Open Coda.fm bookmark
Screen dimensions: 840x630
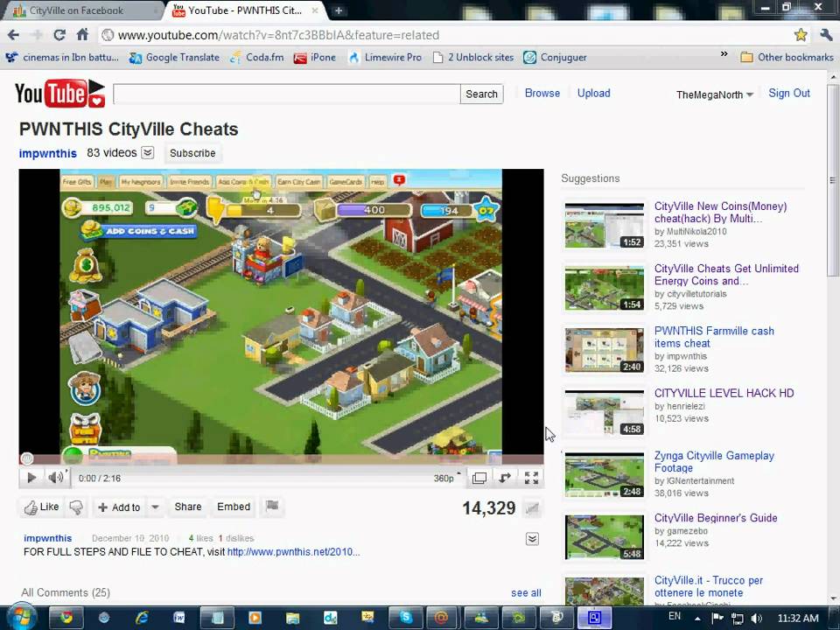(257, 58)
